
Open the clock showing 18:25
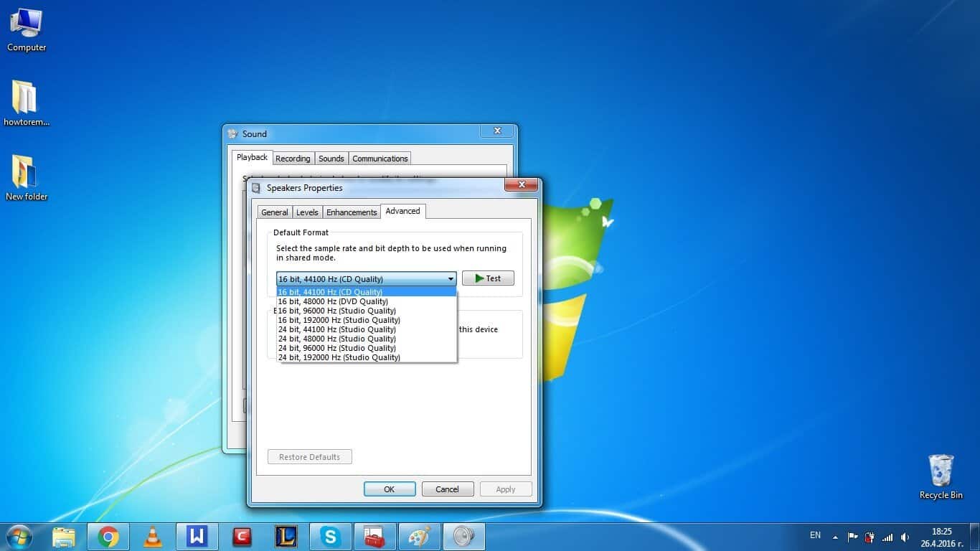pyautogui.click(x=942, y=537)
